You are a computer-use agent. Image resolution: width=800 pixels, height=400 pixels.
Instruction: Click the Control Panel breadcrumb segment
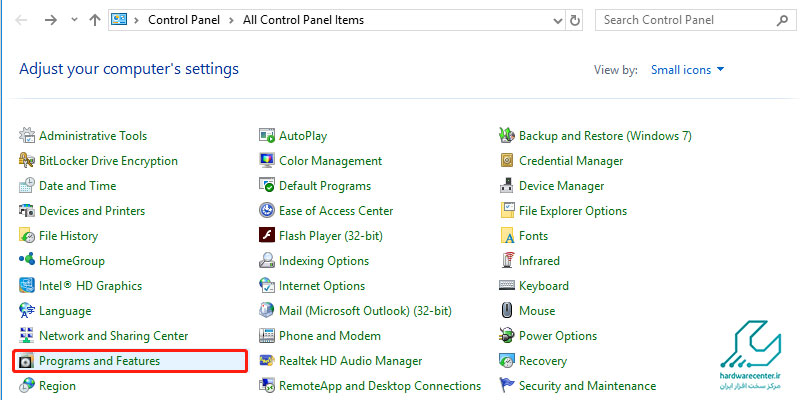tap(184, 20)
